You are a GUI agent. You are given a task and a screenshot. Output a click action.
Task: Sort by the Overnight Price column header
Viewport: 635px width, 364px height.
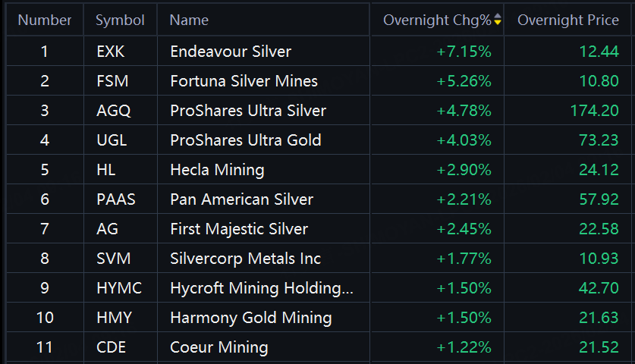(x=567, y=20)
